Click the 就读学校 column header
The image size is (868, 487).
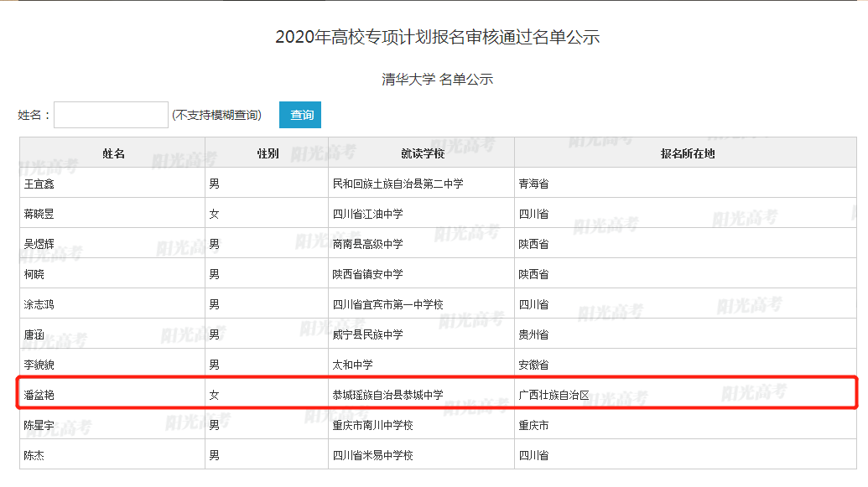click(x=422, y=153)
